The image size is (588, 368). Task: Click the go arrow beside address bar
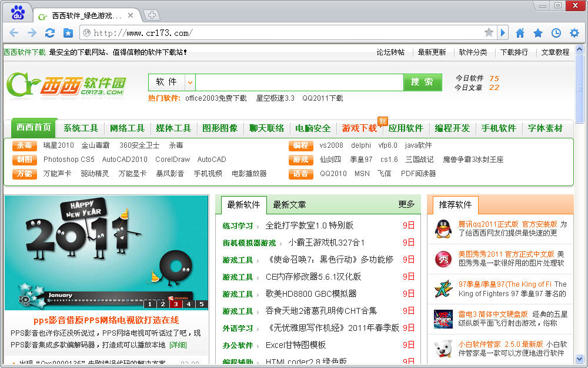[503, 32]
